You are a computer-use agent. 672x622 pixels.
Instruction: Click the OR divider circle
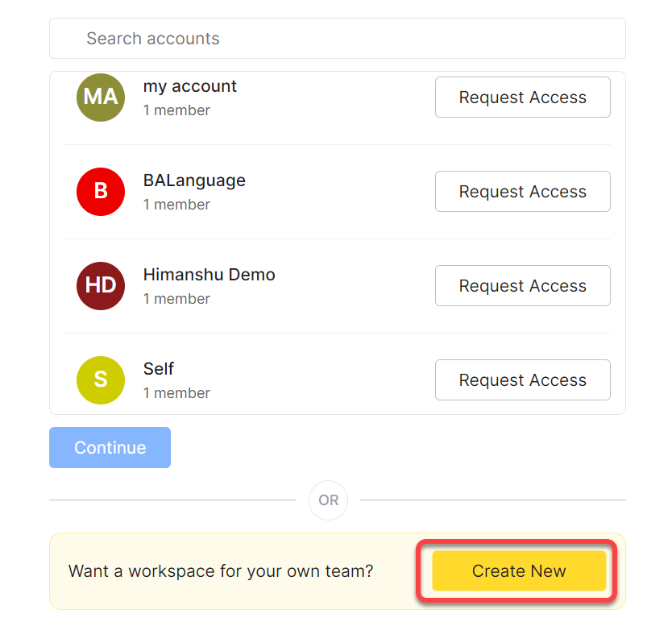coord(329,500)
